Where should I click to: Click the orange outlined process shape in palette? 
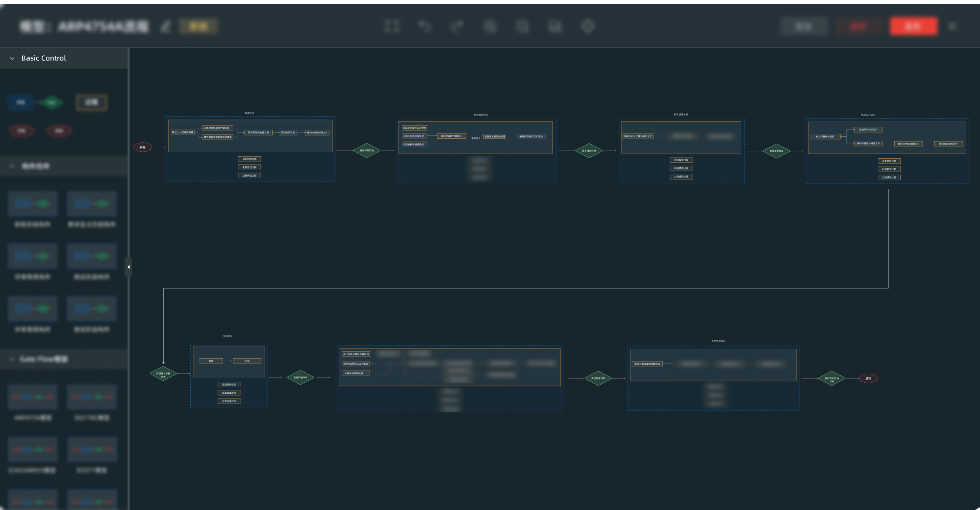(91, 102)
